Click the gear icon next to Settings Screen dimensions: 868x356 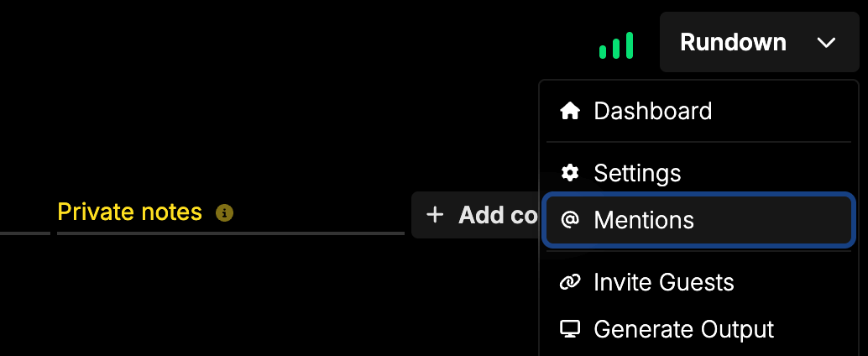click(570, 173)
